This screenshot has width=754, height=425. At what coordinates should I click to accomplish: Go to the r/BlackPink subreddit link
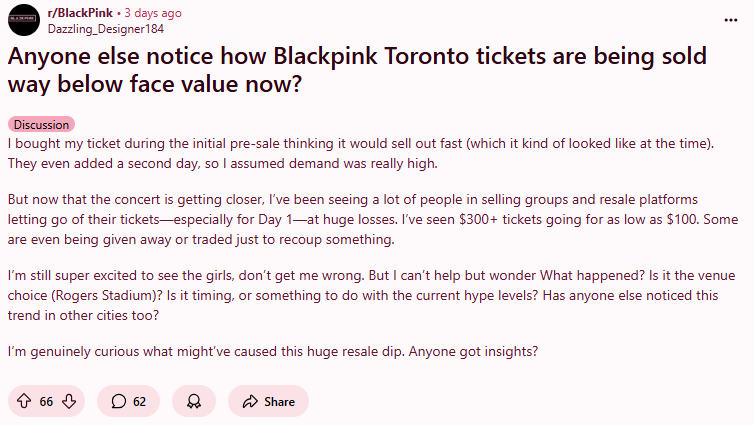[x=80, y=13]
